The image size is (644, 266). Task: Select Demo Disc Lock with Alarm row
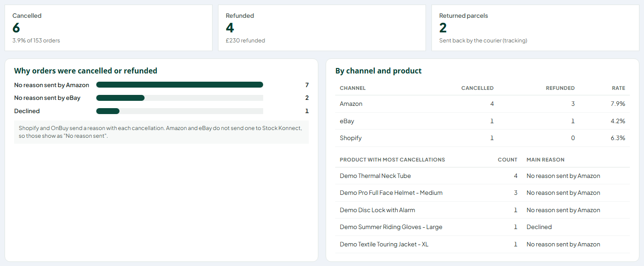pyautogui.click(x=483, y=210)
